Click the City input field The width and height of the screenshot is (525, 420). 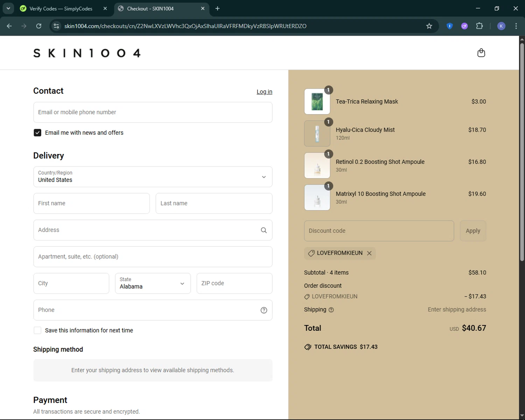pyautogui.click(x=71, y=283)
